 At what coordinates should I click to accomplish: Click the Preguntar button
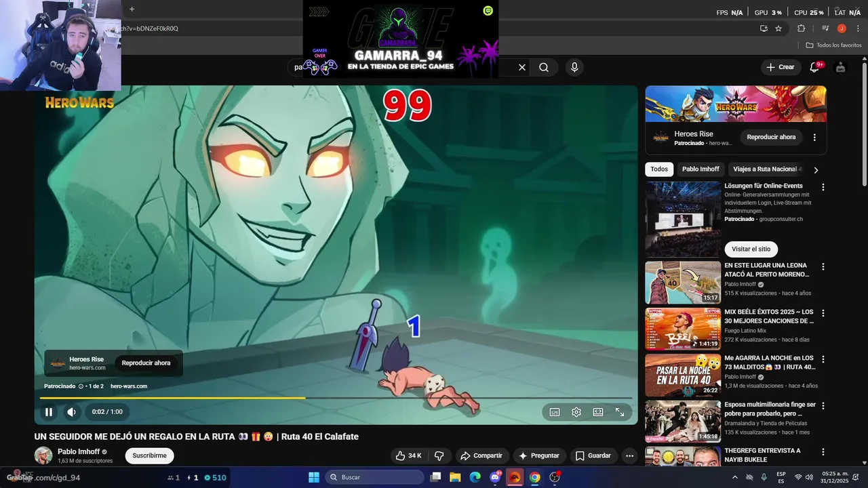click(x=540, y=455)
